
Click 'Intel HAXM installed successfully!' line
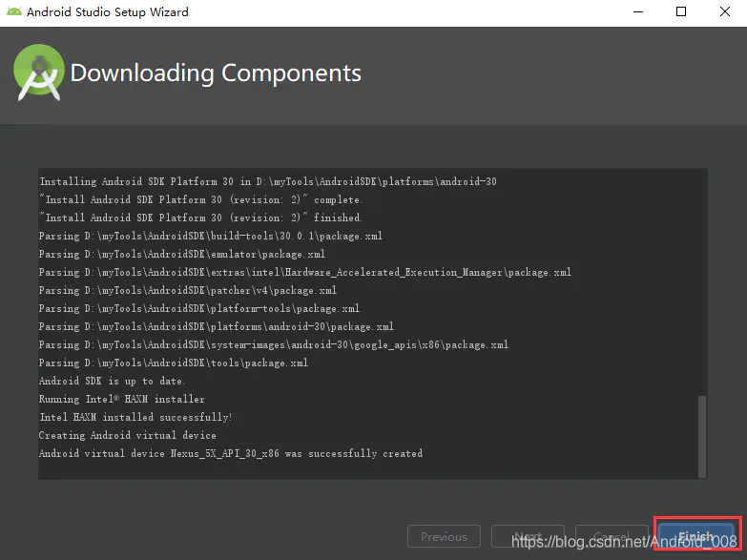pyautogui.click(x=135, y=417)
